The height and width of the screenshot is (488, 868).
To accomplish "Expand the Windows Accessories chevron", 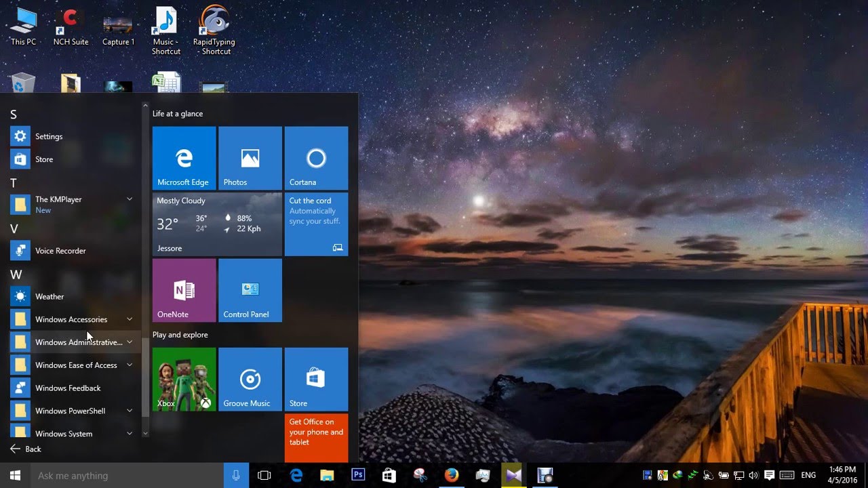I will [130, 319].
